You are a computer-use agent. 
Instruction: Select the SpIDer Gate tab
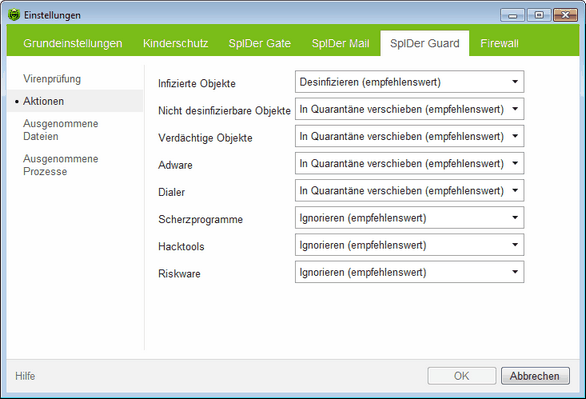coord(260,43)
